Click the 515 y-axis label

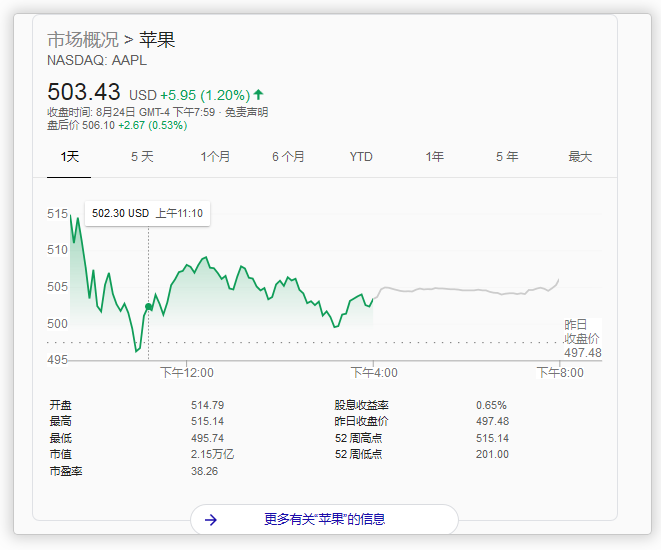(57, 214)
